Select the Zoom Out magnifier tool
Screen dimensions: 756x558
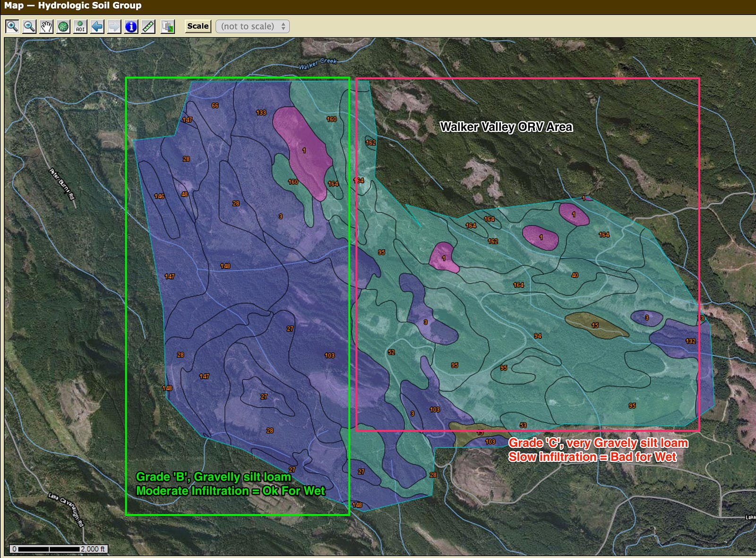(x=29, y=26)
